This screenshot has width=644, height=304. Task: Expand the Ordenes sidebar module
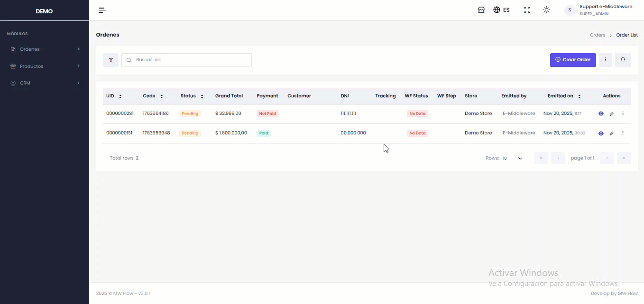44,49
